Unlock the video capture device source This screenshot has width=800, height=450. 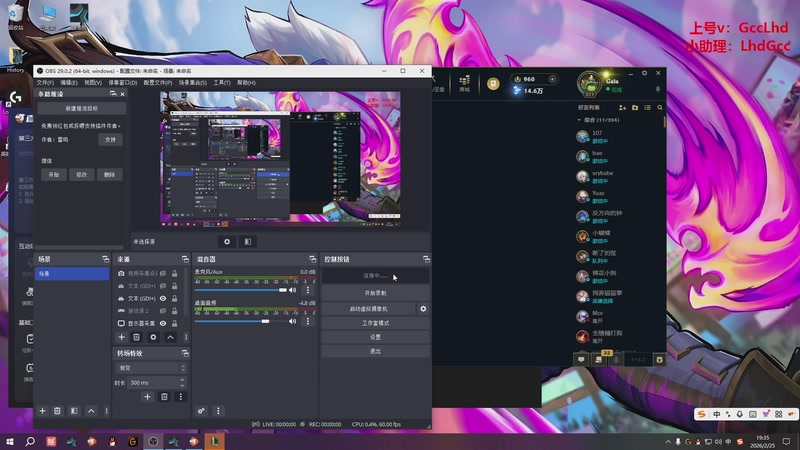[x=174, y=273]
